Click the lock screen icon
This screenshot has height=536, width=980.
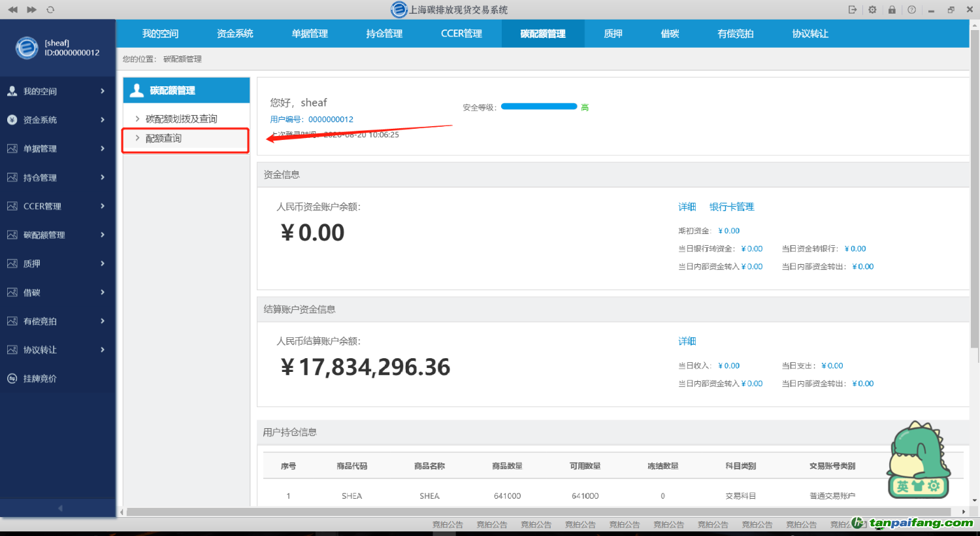tap(892, 10)
